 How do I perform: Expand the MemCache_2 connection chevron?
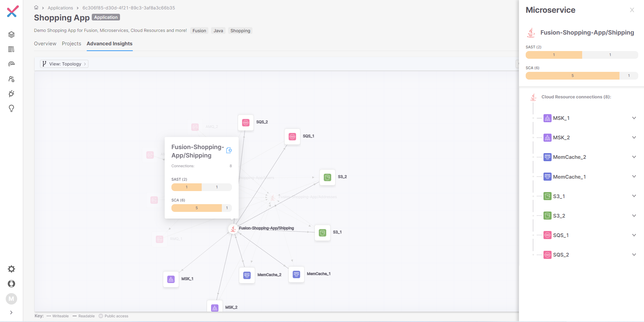click(634, 157)
